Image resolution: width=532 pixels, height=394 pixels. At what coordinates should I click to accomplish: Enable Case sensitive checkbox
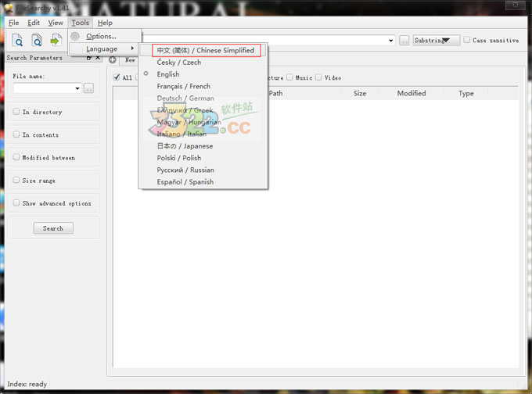click(467, 40)
